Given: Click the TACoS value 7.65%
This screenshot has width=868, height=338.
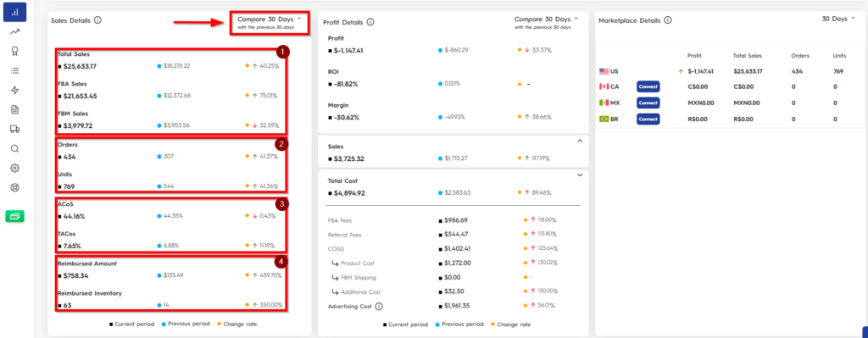Looking at the screenshot, I should (72, 247).
